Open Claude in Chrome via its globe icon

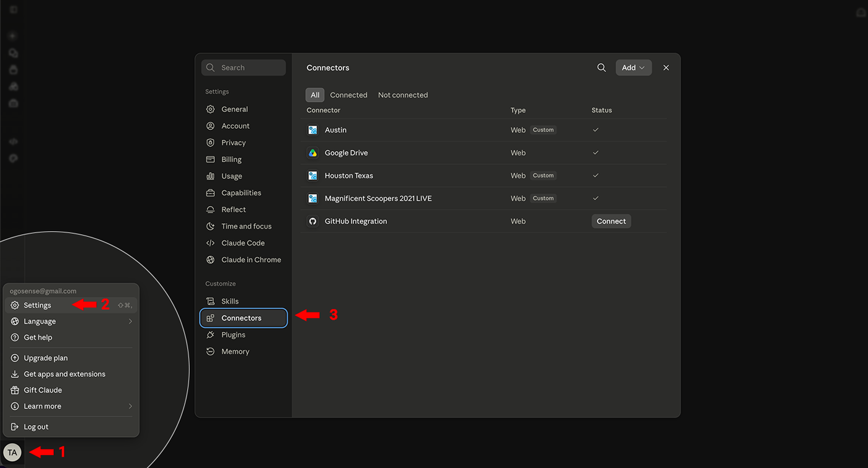click(210, 260)
